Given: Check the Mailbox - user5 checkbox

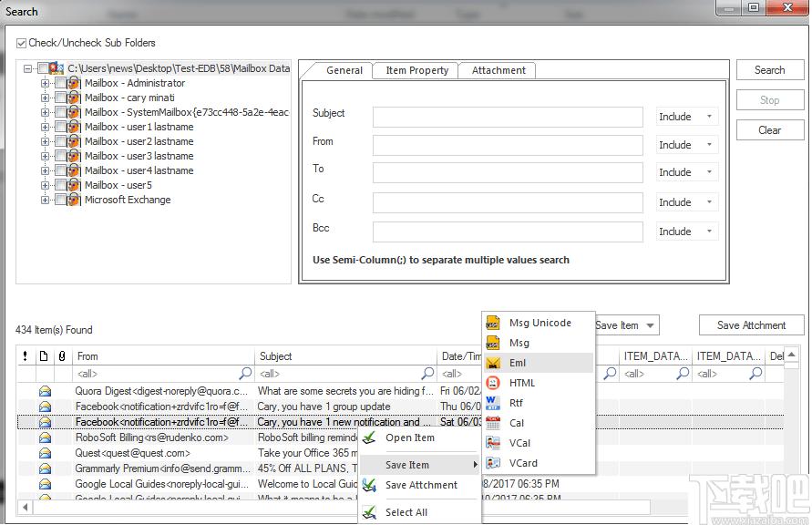Looking at the screenshot, I should 60,185.
